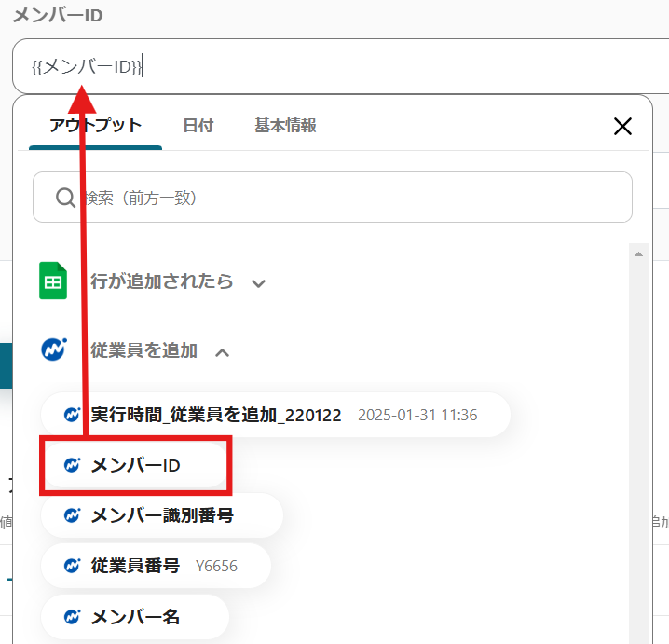Switch to the 基本情報 tab
Viewport: 669px width, 644px height.
[285, 126]
